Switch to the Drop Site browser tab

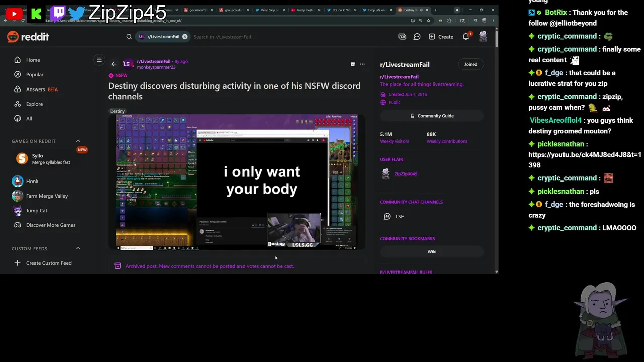coord(377,10)
